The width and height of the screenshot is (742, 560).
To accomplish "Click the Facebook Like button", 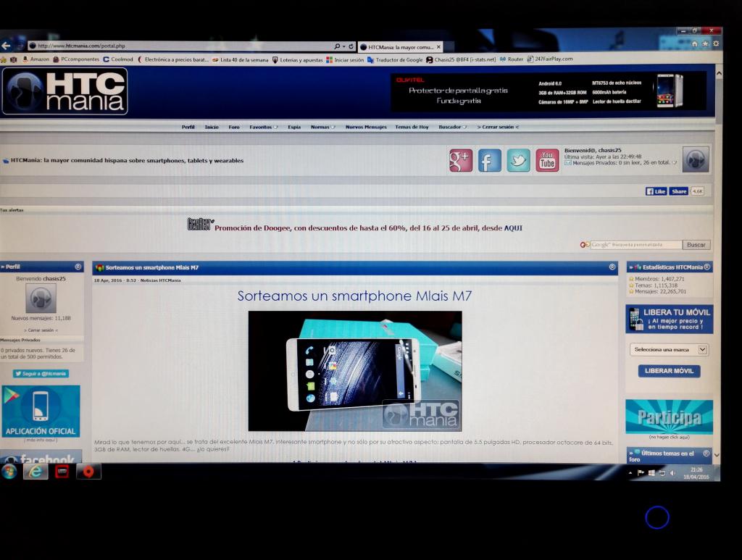I will click(x=656, y=191).
